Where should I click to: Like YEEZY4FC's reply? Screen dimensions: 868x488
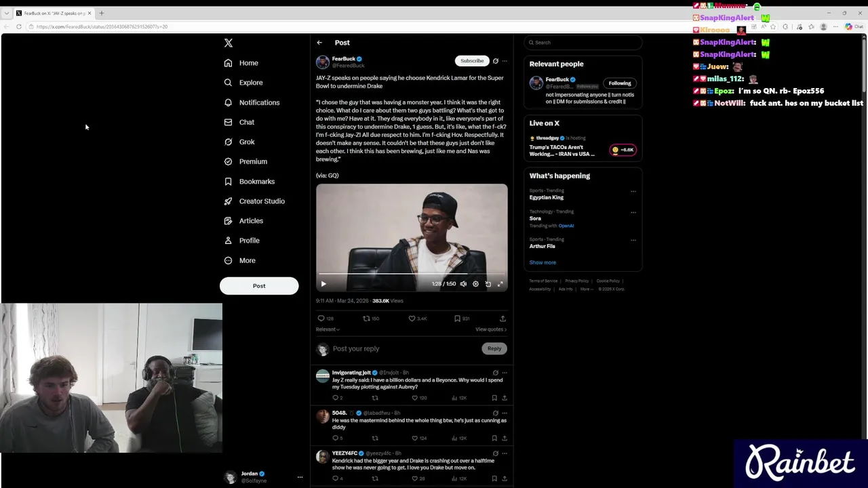(x=415, y=479)
